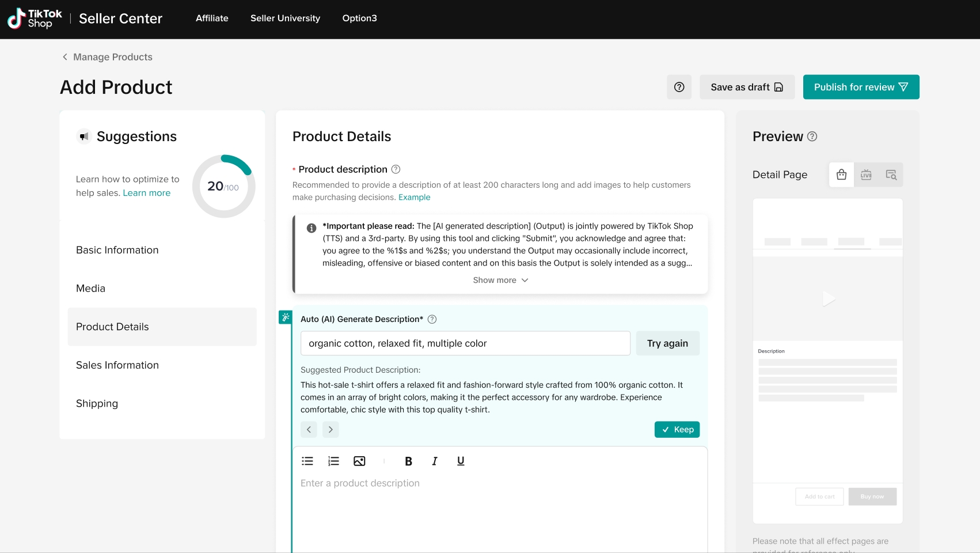Click Publish for review button
980x553 pixels.
point(861,87)
